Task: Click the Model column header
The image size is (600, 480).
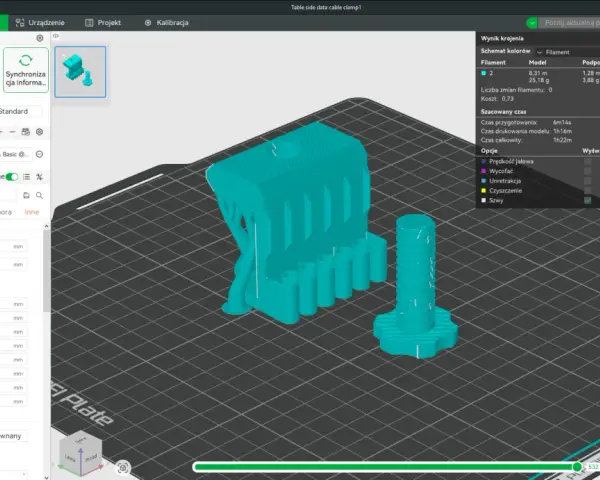Action: 537,62
